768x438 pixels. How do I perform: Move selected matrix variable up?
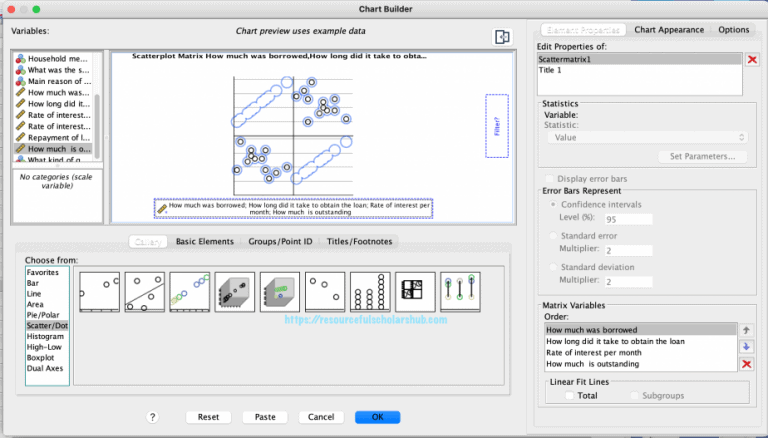tap(745, 329)
